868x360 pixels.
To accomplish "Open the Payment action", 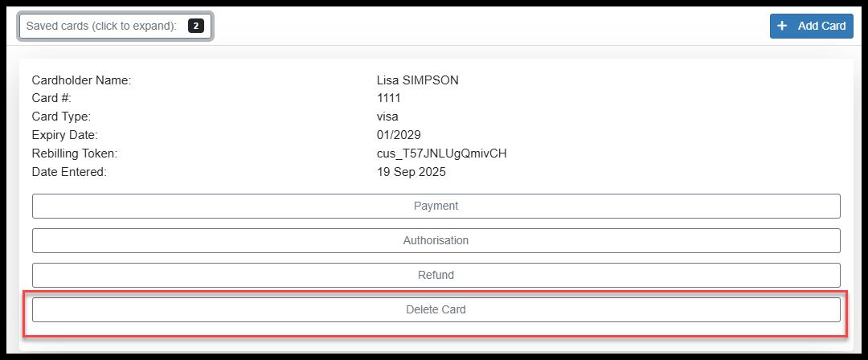I will pyautogui.click(x=436, y=206).
